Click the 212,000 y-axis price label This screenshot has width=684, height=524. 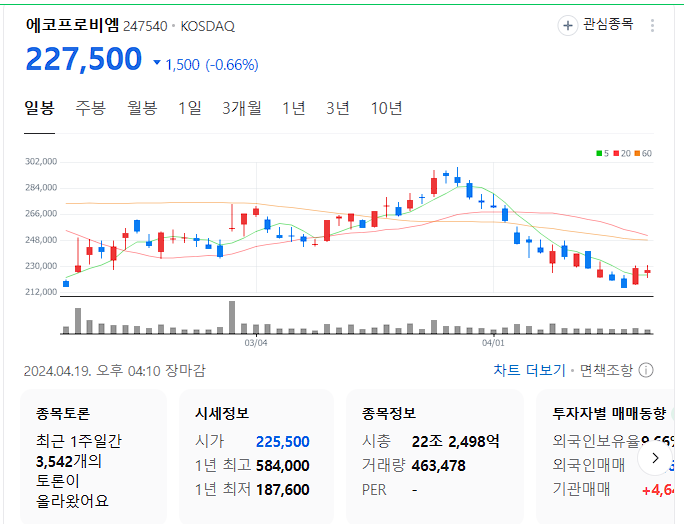point(41,292)
